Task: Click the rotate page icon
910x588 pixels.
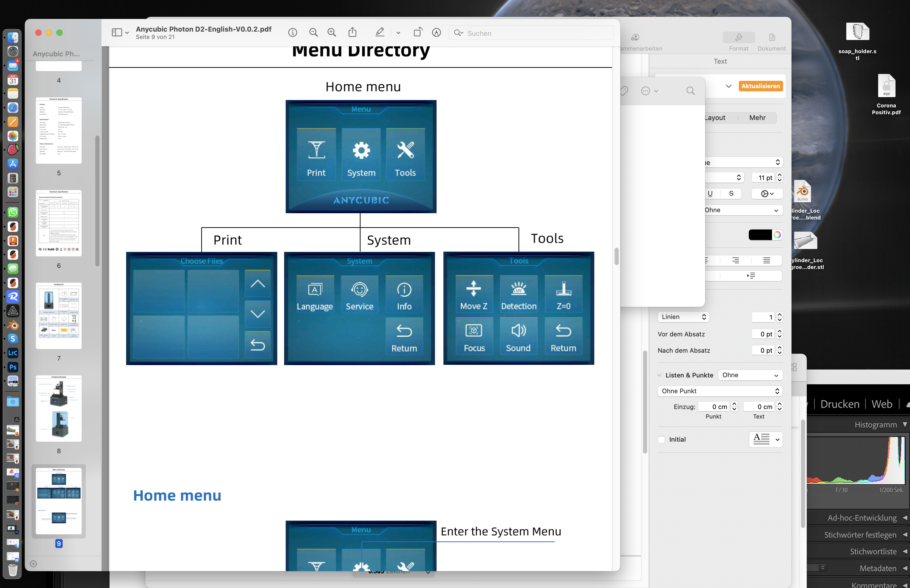Action: tap(418, 32)
